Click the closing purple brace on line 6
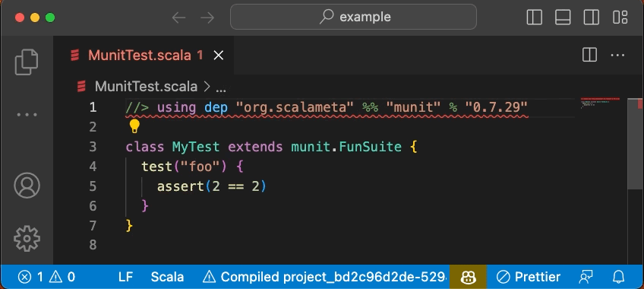 (x=145, y=206)
